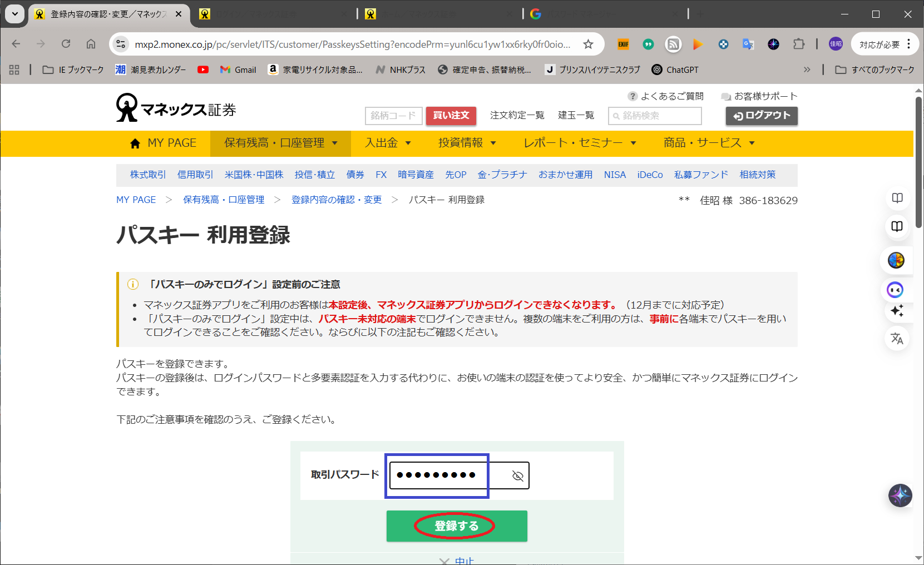Open the よくあるご質問 FAQ link
924x565 pixels.
click(666, 96)
